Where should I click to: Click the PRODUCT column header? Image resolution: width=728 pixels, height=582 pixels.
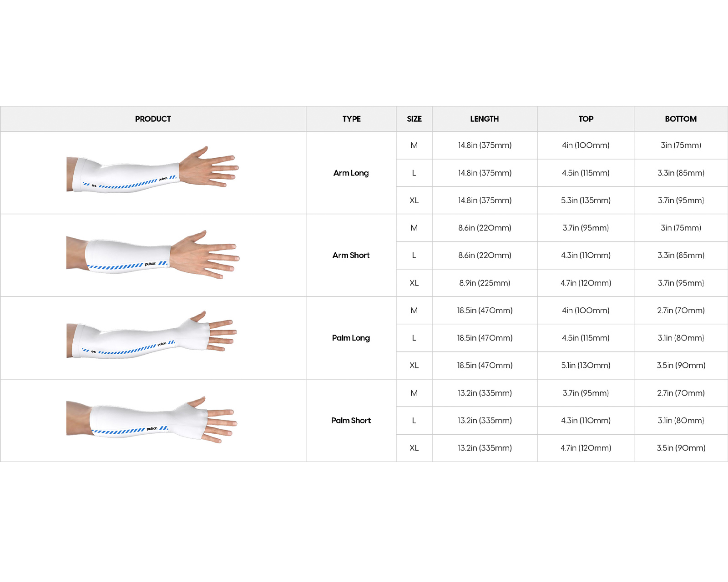tap(153, 119)
